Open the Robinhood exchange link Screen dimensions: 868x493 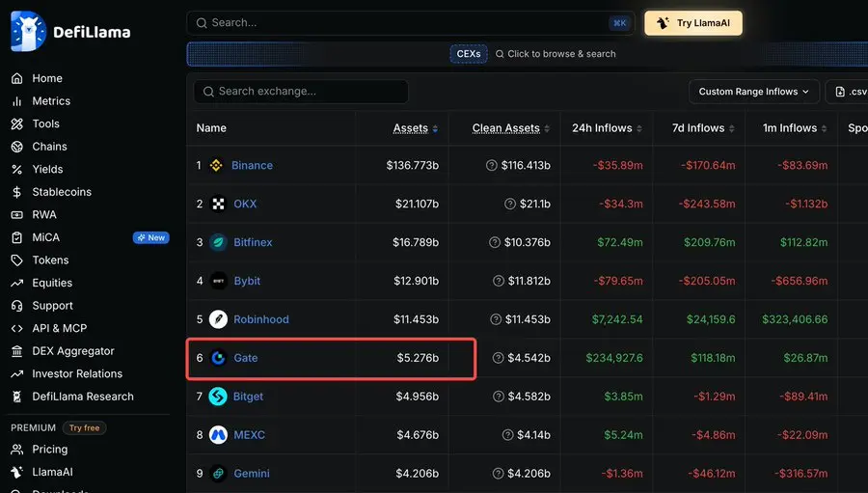tap(261, 319)
